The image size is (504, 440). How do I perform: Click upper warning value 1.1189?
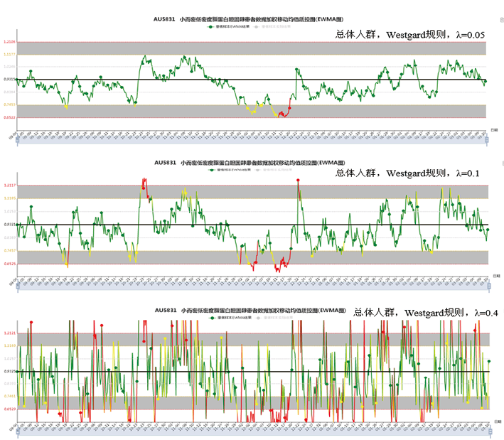click(10, 346)
